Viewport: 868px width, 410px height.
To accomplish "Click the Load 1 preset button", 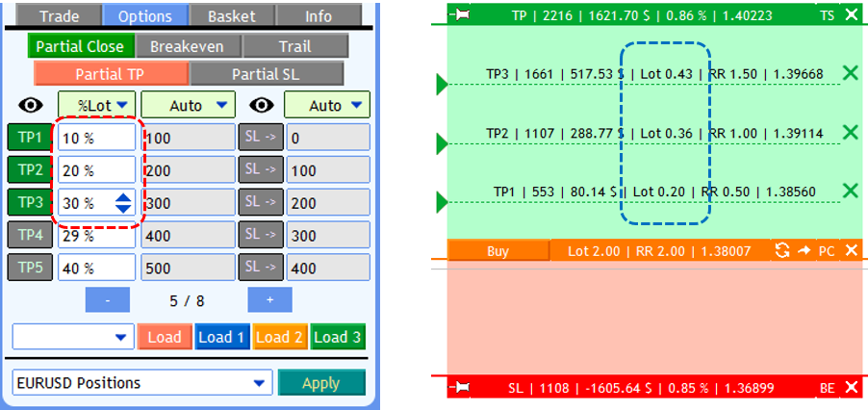I will click(222, 337).
